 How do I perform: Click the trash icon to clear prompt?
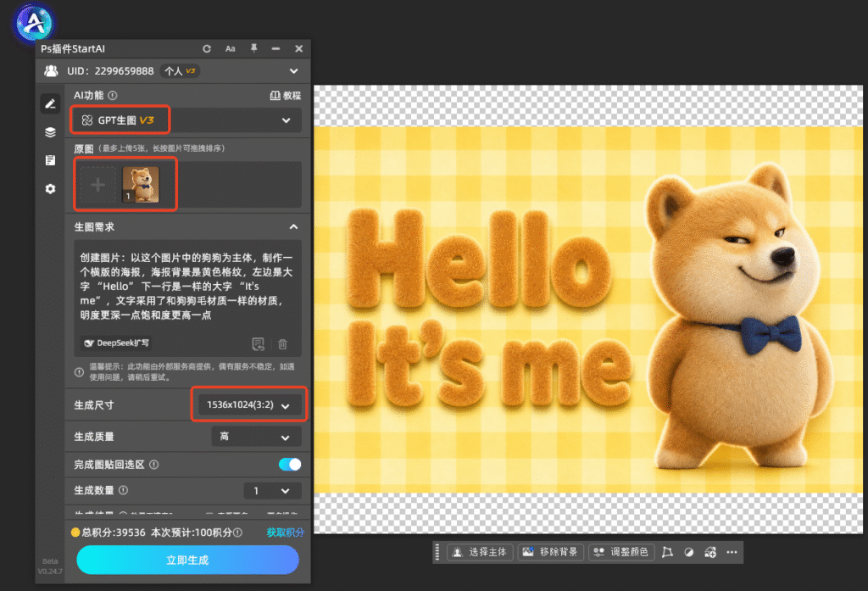click(x=282, y=344)
